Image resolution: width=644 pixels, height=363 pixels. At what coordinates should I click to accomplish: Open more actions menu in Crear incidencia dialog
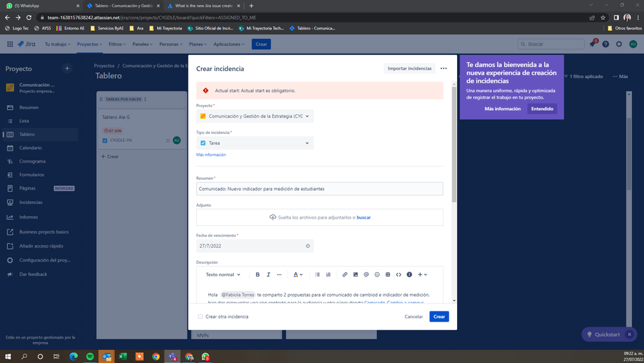pyautogui.click(x=444, y=68)
